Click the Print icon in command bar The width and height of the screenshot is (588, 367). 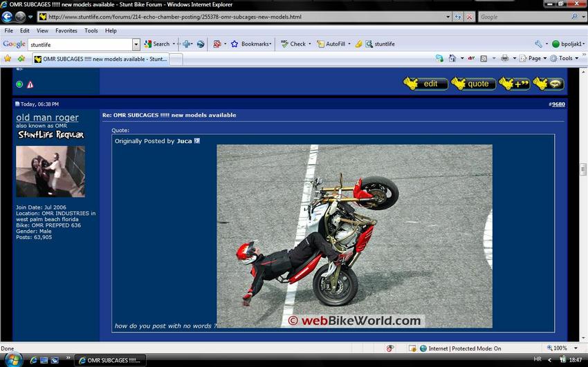505,59
